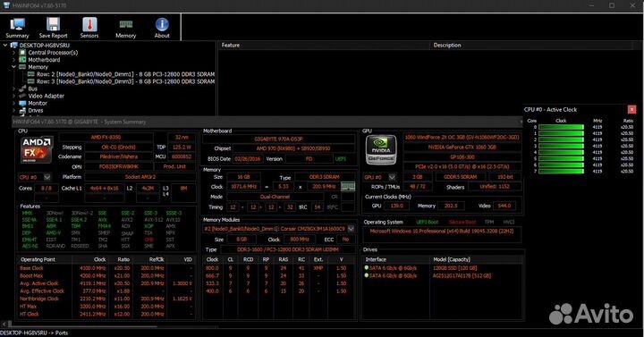Expand the Bus tree node
Viewport: 644px width, 337px height.
click(14, 88)
